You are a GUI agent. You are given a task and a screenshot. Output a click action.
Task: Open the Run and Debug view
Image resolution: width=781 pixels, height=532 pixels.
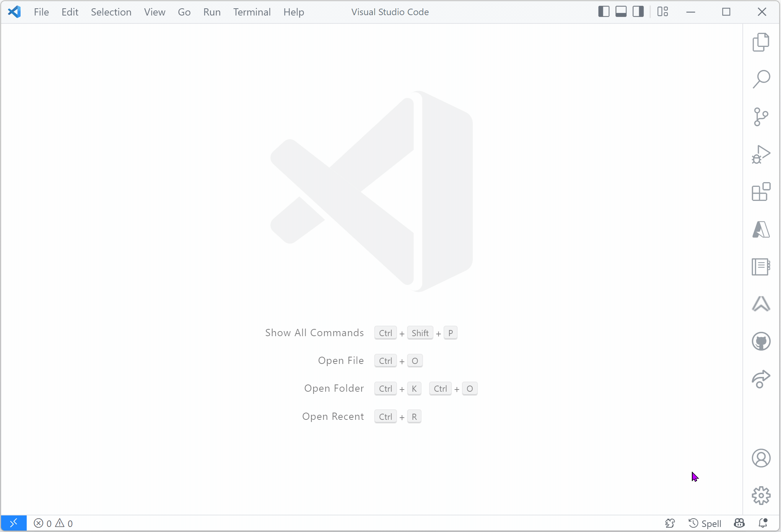[761, 154]
